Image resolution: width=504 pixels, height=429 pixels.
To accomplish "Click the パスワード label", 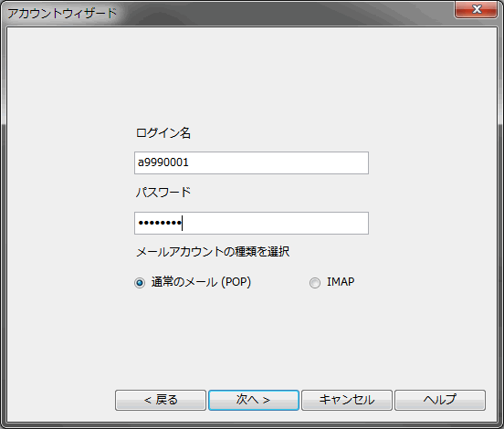I will pos(163,193).
